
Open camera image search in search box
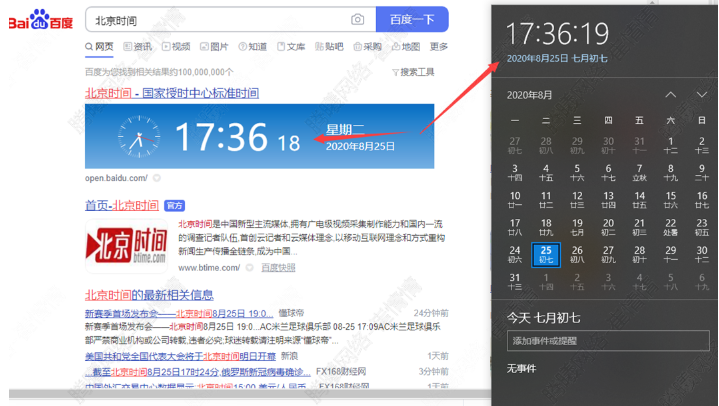[358, 19]
